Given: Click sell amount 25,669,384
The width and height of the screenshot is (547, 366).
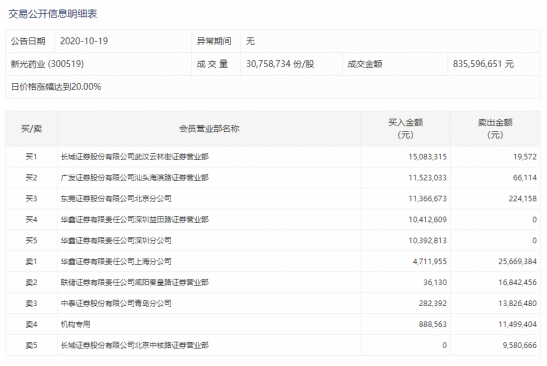Looking at the screenshot, I should click(x=517, y=262).
